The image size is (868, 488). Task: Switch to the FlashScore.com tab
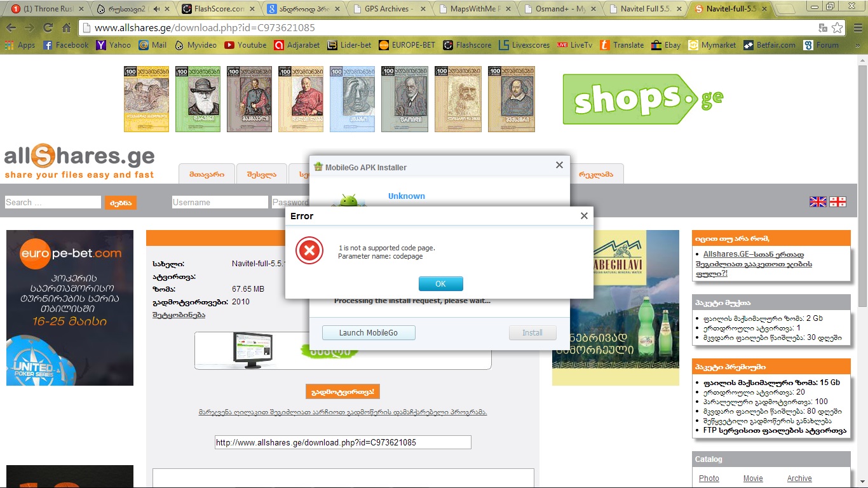(216, 9)
